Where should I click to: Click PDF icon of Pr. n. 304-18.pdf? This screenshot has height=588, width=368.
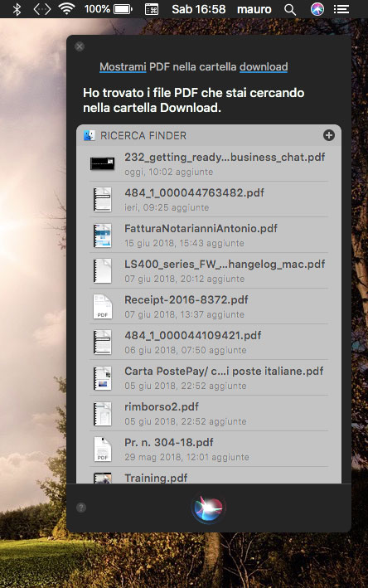[102, 450]
